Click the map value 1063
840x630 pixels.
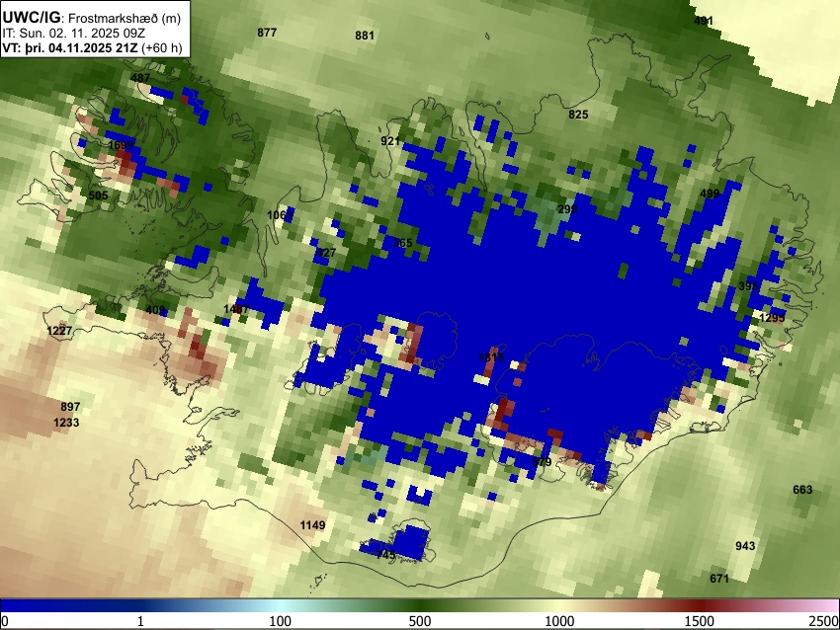tap(280, 215)
